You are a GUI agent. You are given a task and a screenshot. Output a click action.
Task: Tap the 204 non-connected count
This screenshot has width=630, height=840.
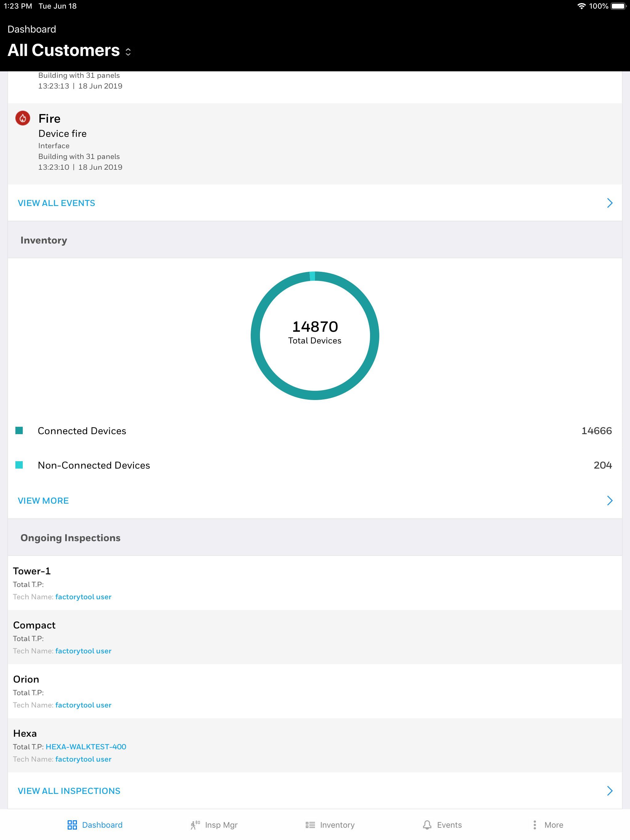(x=603, y=465)
